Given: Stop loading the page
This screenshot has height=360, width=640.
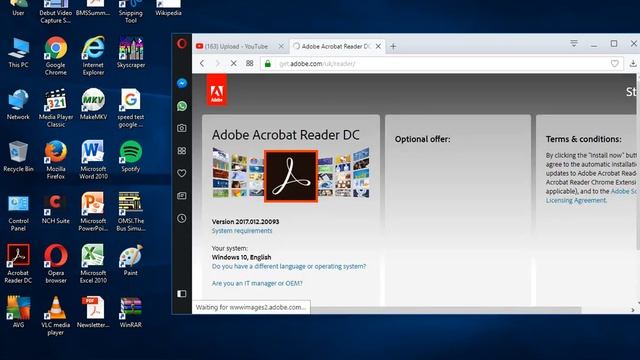Looking at the screenshot, I should pos(233,63).
